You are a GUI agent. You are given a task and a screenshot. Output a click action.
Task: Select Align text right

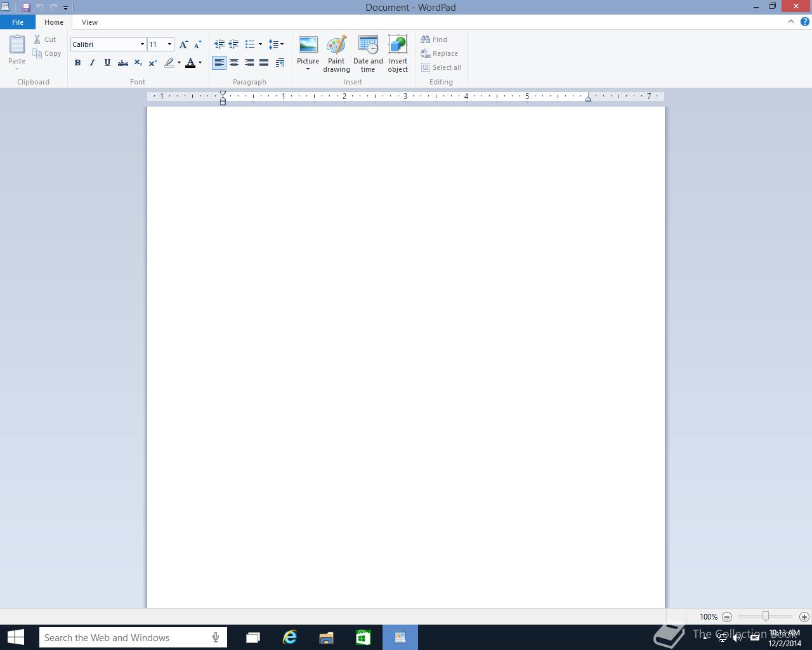click(x=249, y=63)
